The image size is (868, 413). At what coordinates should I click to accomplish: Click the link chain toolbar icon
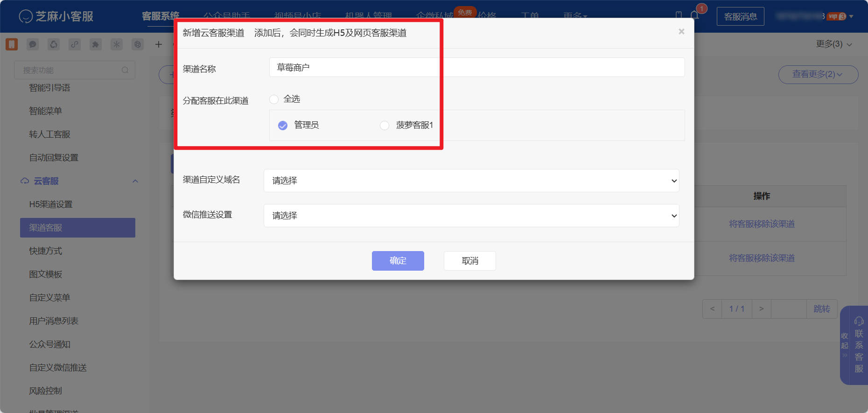75,44
